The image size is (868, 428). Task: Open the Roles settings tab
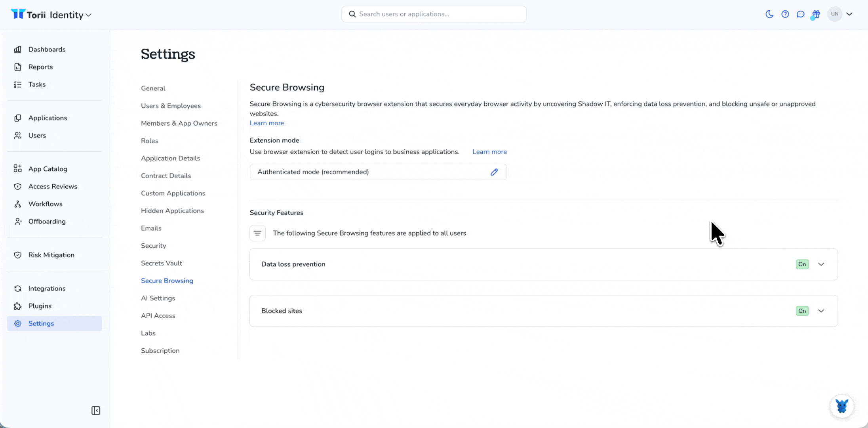[x=149, y=141]
